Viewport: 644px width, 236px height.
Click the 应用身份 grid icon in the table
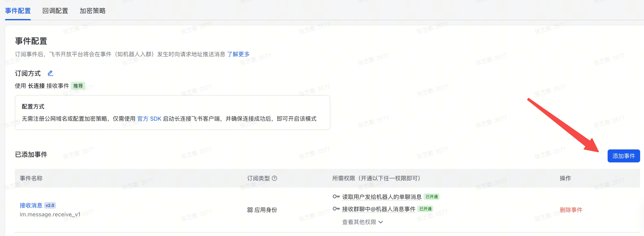pos(250,210)
